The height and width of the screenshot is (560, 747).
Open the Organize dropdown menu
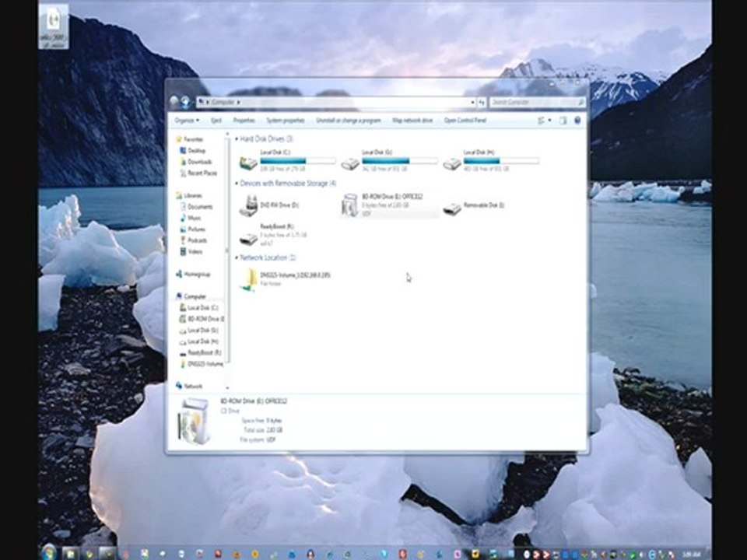tap(187, 121)
